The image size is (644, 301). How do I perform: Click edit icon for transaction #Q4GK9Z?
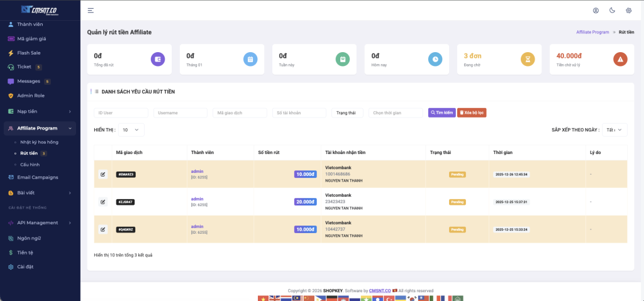[x=103, y=229]
